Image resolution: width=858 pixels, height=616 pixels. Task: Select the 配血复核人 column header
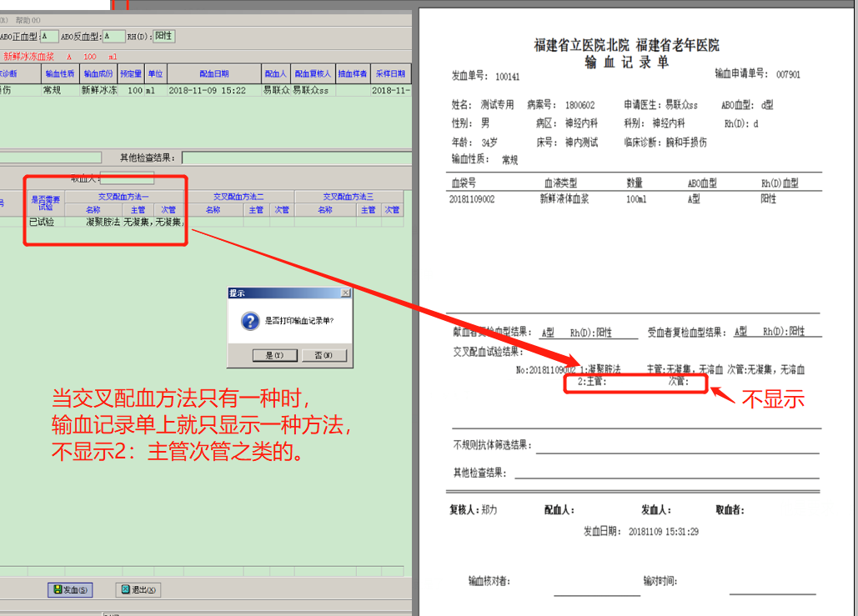coord(313,74)
